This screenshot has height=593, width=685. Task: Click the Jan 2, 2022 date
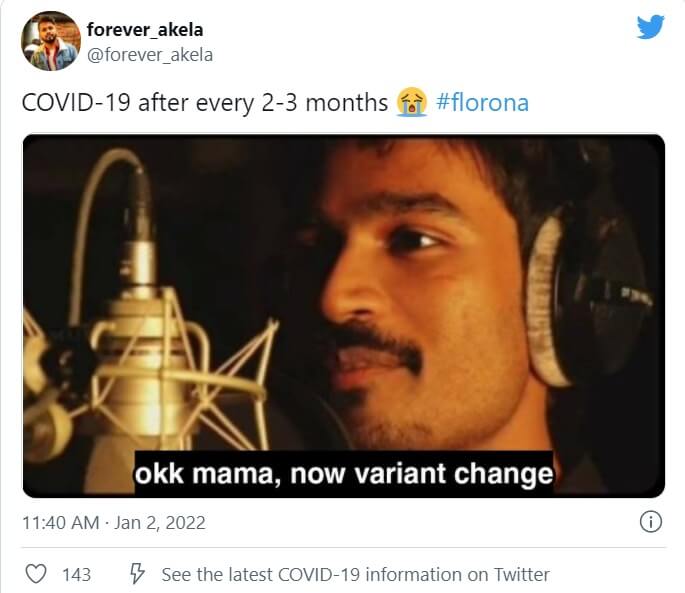coord(159,523)
